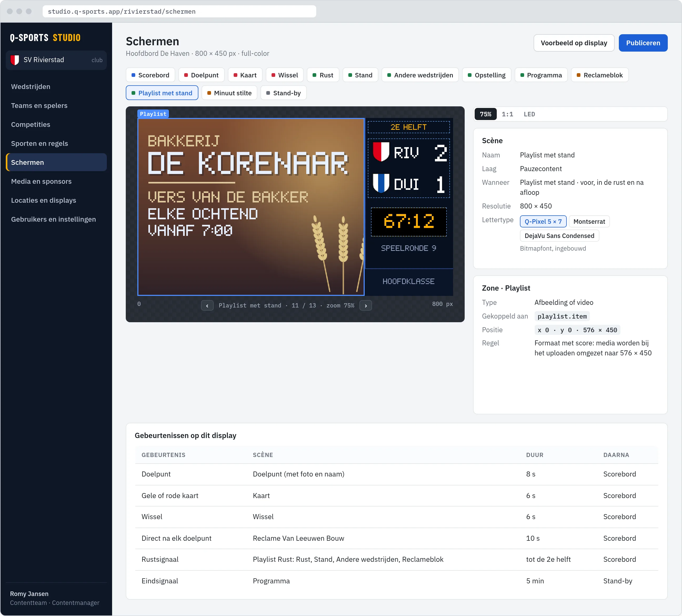
Task: Select the Stand scene tab
Action: (x=360, y=75)
